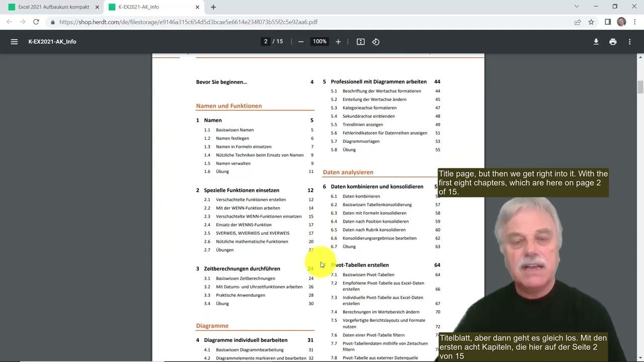Go forward in browser history
Viewport: 644px width, 362px height.
(x=23, y=22)
